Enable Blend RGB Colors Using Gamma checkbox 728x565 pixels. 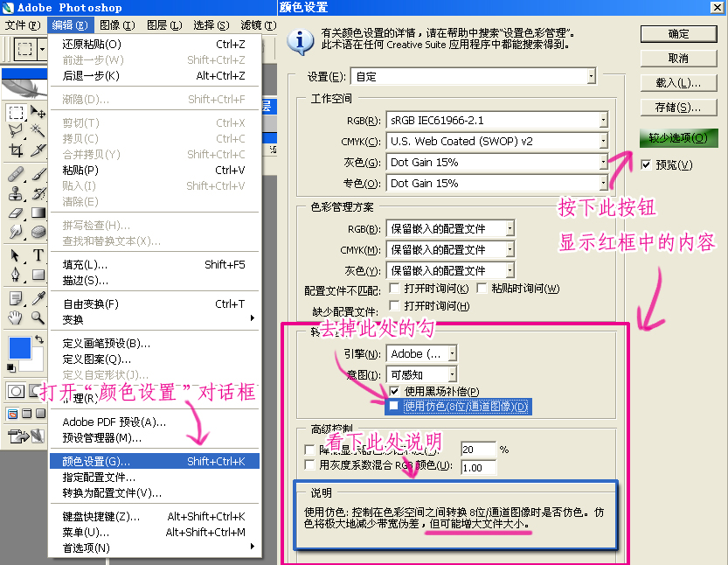[309, 464]
